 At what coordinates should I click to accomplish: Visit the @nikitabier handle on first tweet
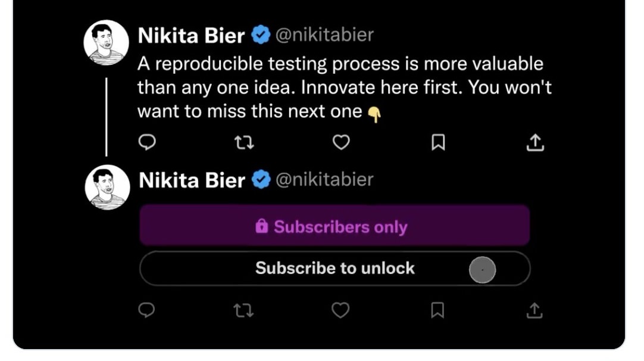click(324, 35)
